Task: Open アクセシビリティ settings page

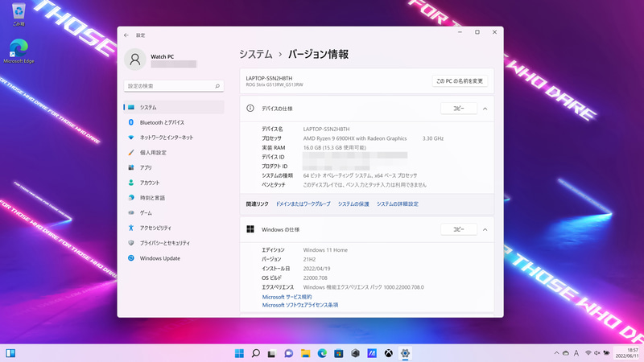Action: click(174, 228)
